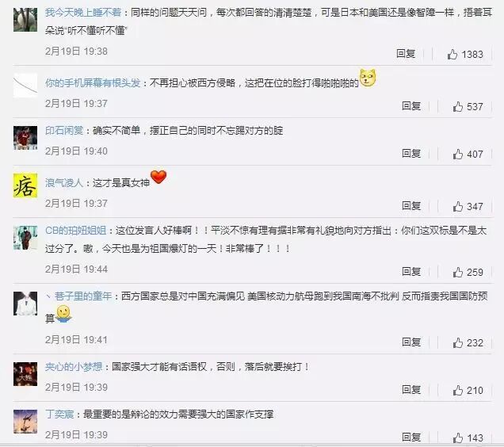Like the comment with 1383 likes
This screenshot has height=447, width=504.
pos(452,55)
